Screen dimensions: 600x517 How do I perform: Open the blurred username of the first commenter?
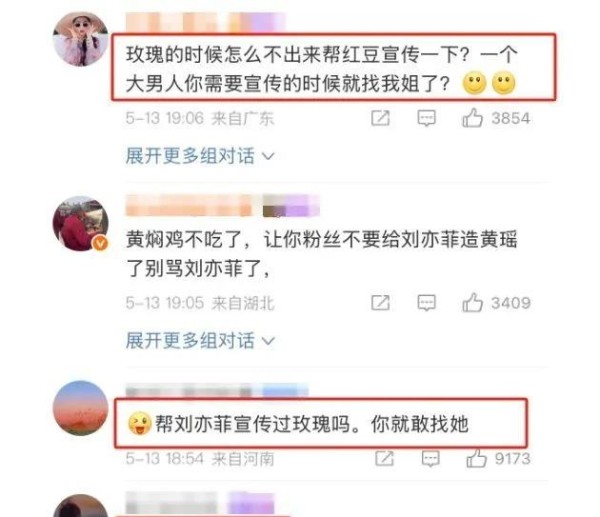coord(205,21)
